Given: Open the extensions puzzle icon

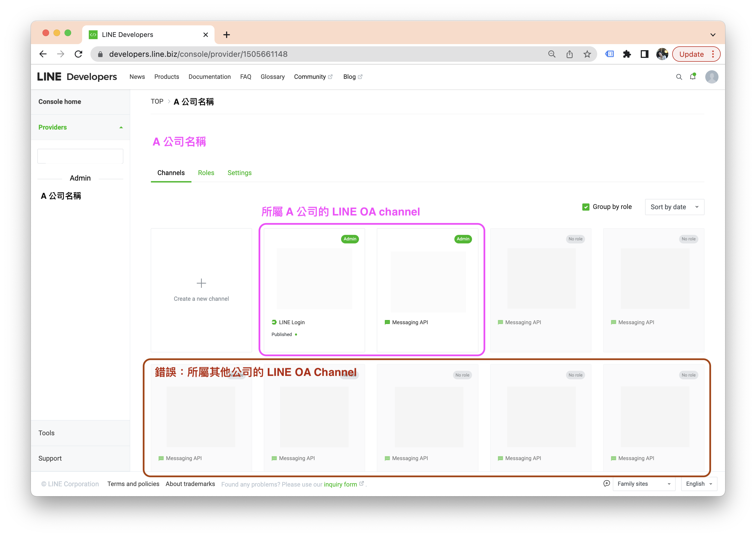Looking at the screenshot, I should coord(627,54).
